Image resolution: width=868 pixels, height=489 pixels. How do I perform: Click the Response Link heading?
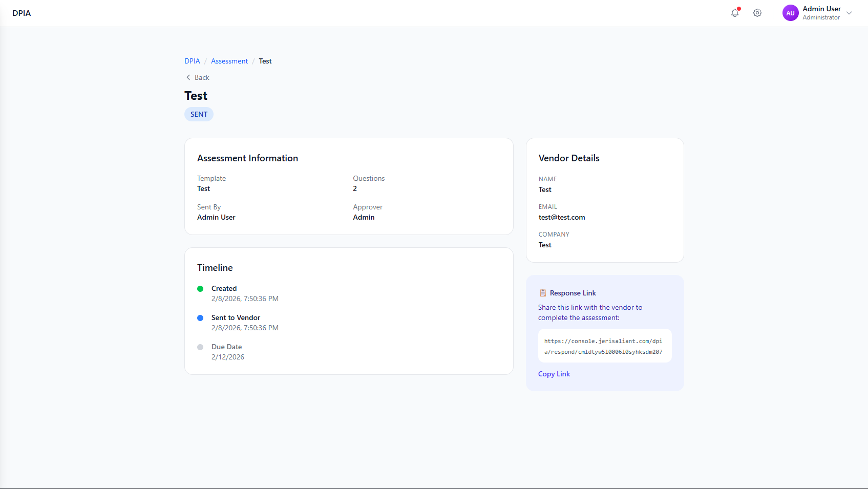tap(573, 293)
